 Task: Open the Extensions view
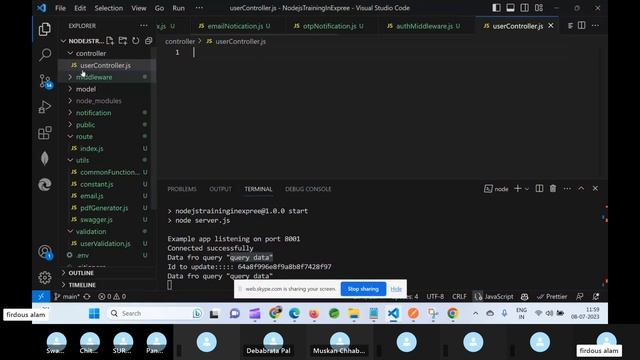(44, 133)
